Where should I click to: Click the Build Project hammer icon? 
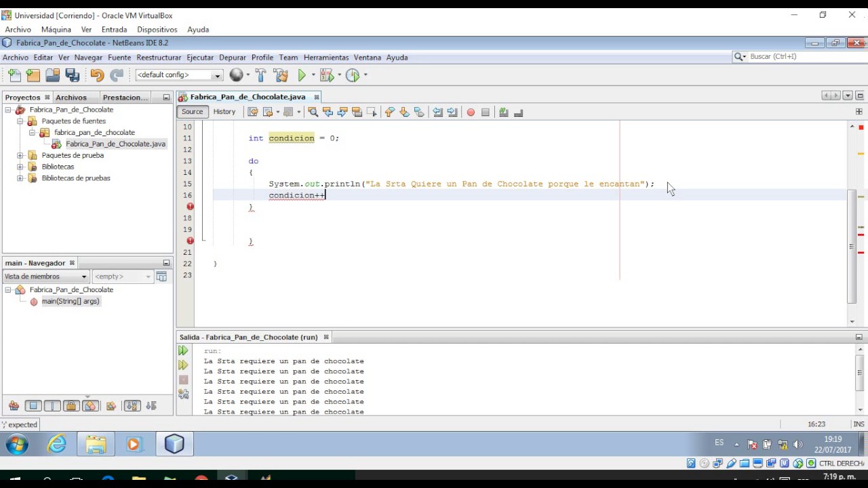(x=260, y=75)
